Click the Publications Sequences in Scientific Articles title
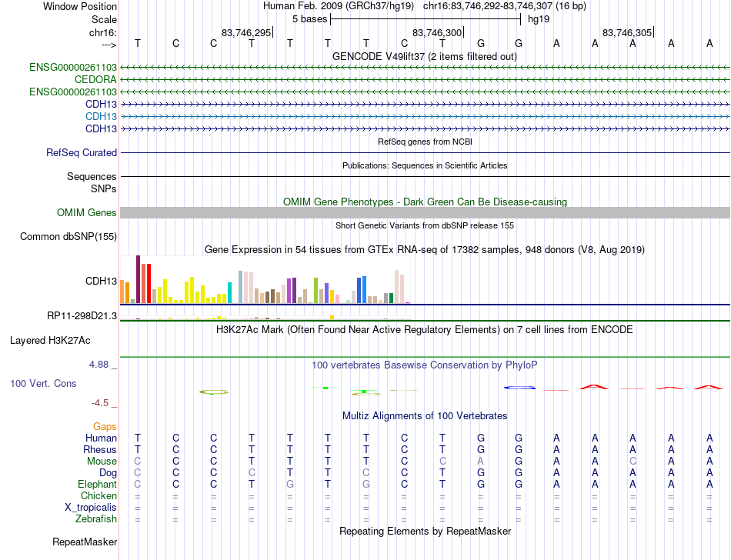This screenshot has width=731, height=560. click(x=425, y=165)
